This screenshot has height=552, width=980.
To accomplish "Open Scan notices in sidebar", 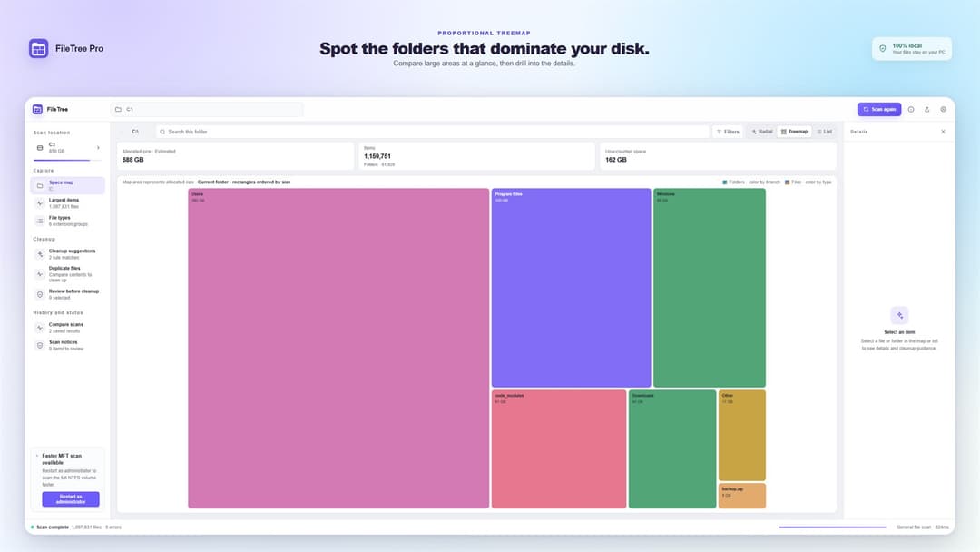I will point(67,345).
